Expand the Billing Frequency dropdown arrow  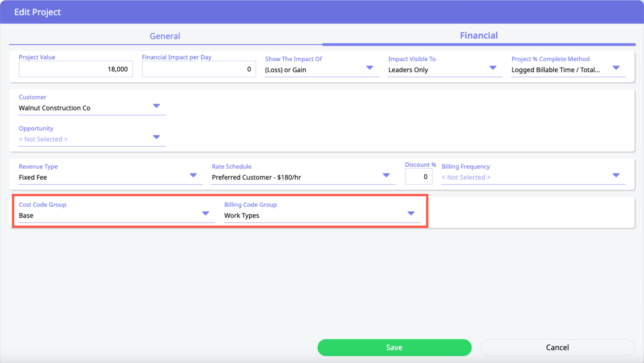pos(616,175)
